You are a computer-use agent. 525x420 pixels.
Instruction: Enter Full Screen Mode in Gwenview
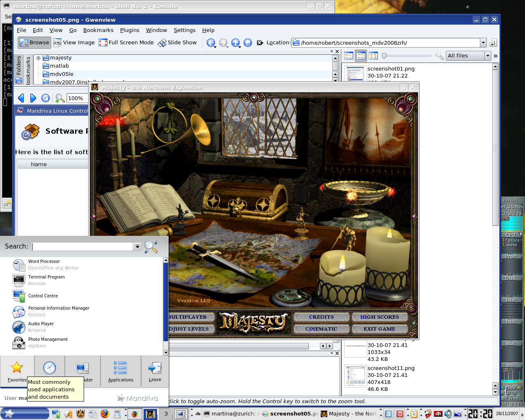126,42
